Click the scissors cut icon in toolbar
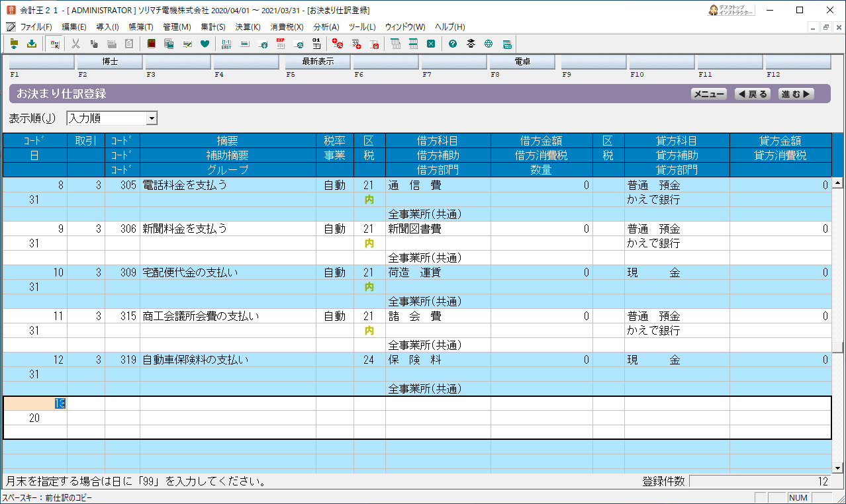Viewport: 846px width, 504px height. point(75,44)
